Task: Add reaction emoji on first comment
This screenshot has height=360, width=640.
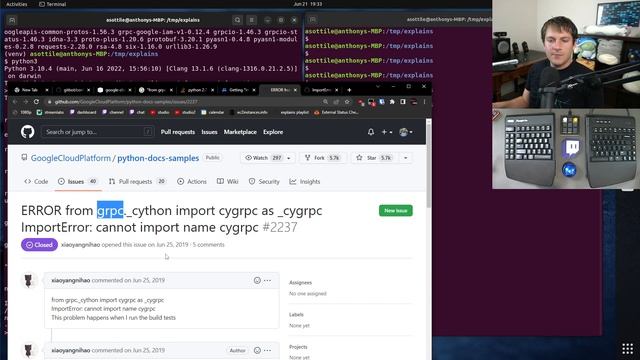Action: point(257,280)
